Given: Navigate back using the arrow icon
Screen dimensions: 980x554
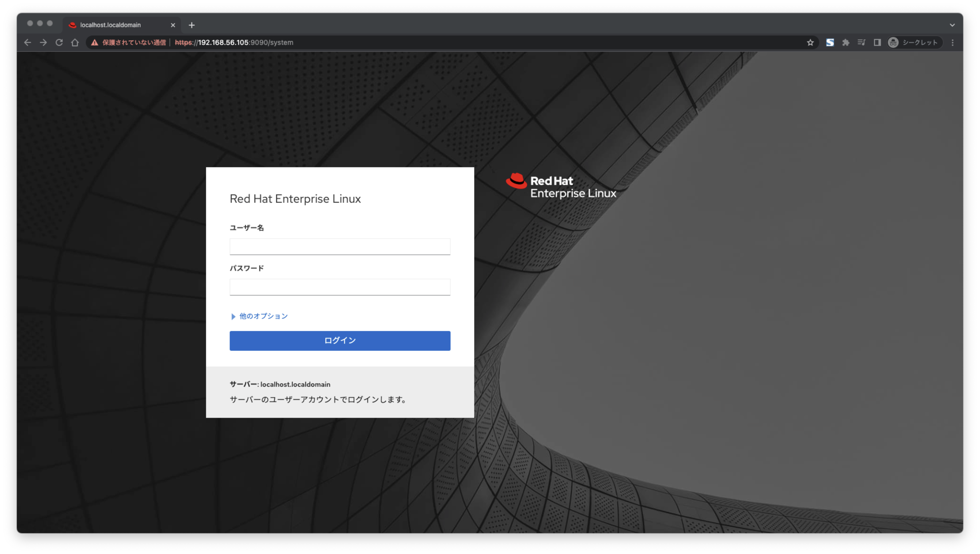Looking at the screenshot, I should point(27,43).
